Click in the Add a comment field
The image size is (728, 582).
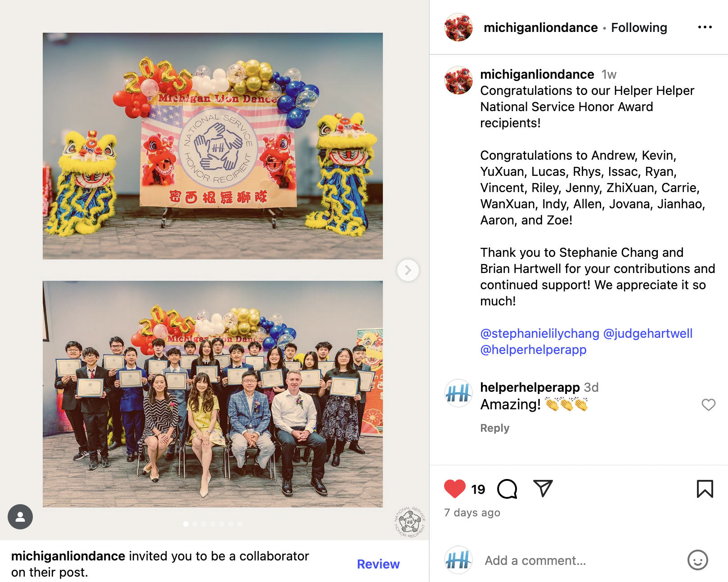pyautogui.click(x=580, y=561)
